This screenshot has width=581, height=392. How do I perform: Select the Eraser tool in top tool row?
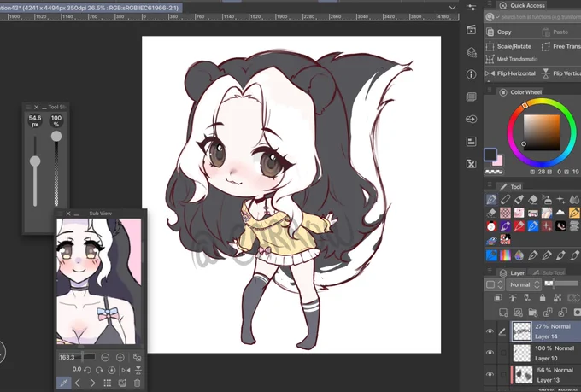coord(532,200)
